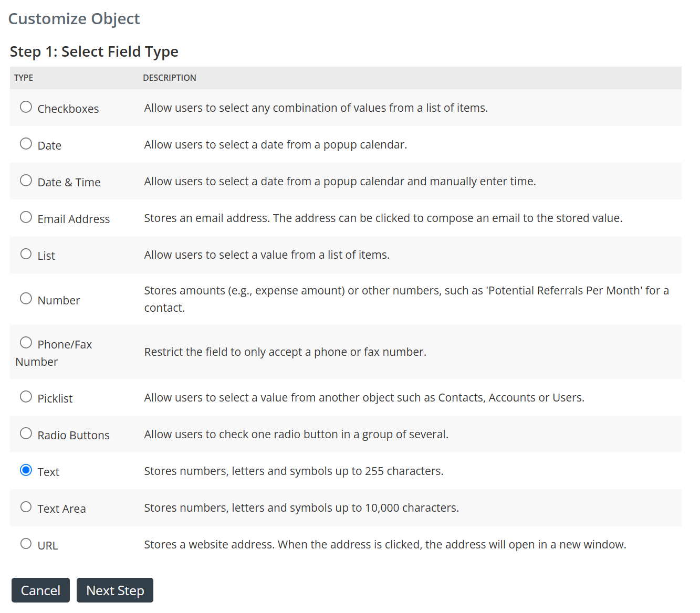Click the 'Step 1: Select Field Type' heading
The height and width of the screenshot is (613, 700).
click(94, 51)
